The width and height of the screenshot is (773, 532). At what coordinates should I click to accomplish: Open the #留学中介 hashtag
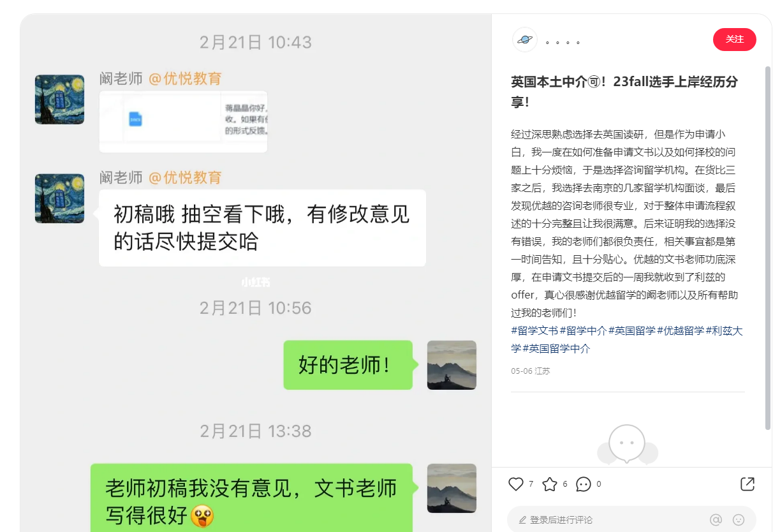(584, 330)
